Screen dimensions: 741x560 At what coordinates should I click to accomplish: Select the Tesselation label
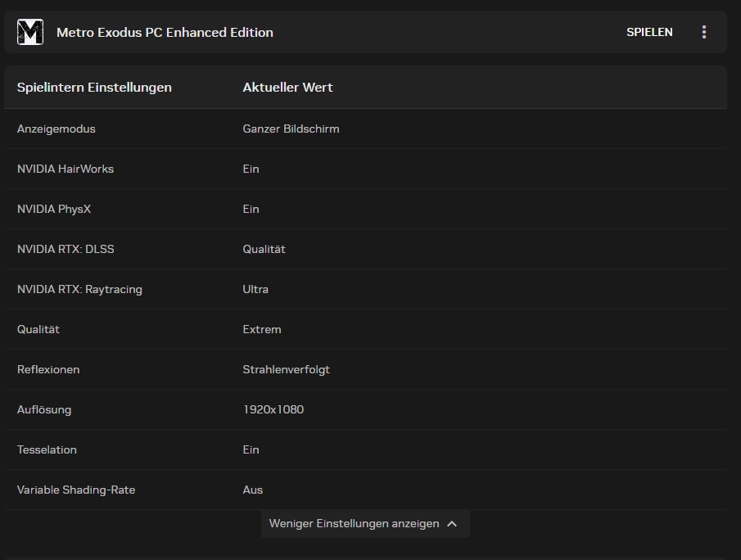[x=47, y=450]
